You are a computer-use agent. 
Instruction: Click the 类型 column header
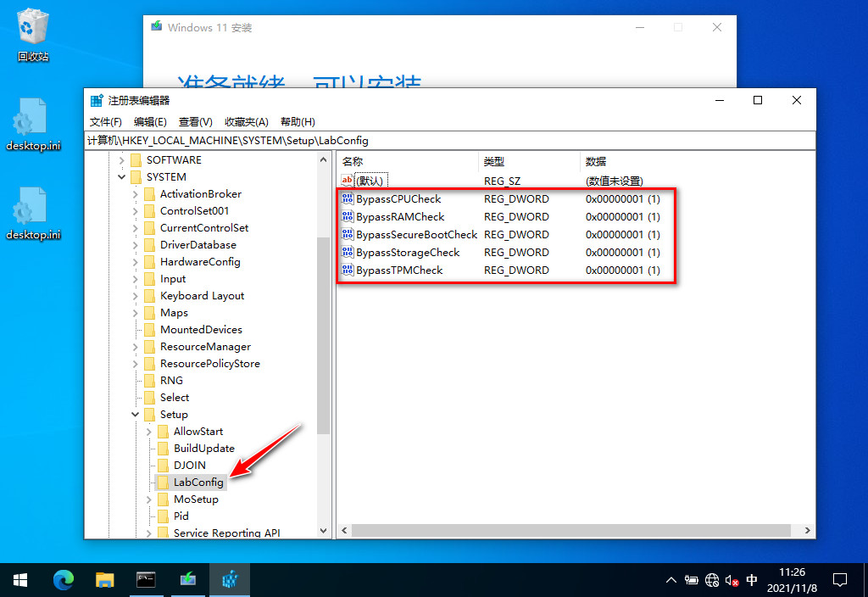tap(529, 162)
